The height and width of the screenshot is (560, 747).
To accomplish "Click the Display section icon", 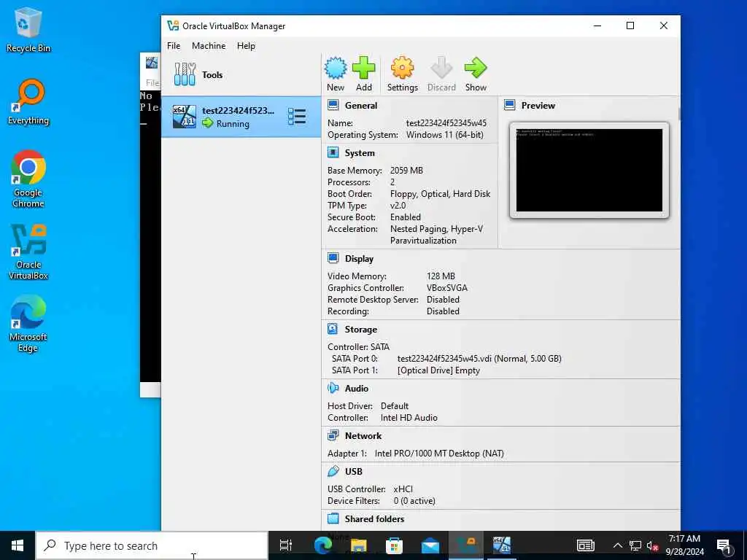I will [333, 258].
